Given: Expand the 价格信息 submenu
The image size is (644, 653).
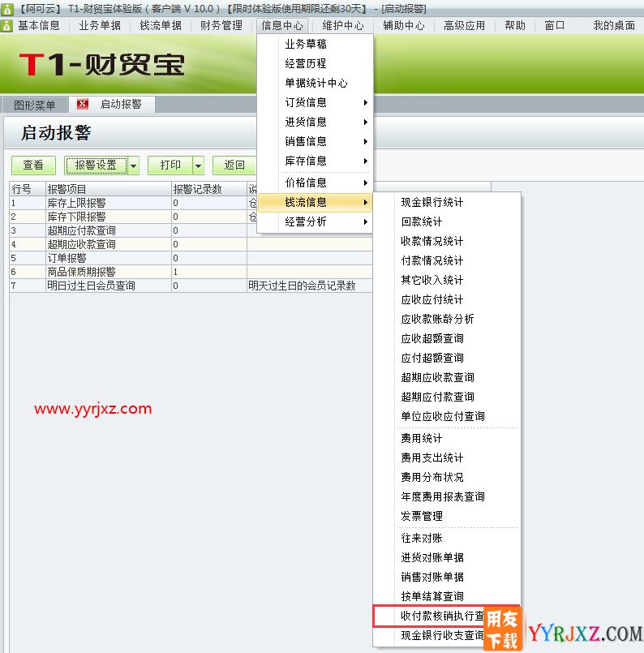Looking at the screenshot, I should pos(316,183).
